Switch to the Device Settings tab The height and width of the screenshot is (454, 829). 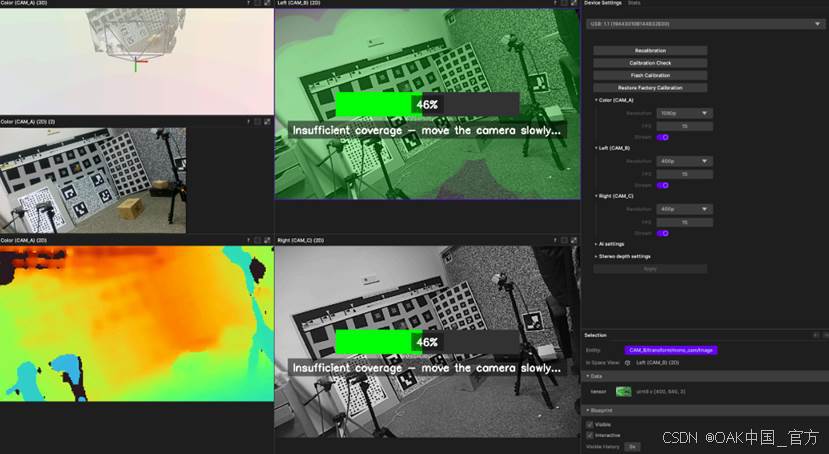[x=603, y=3]
